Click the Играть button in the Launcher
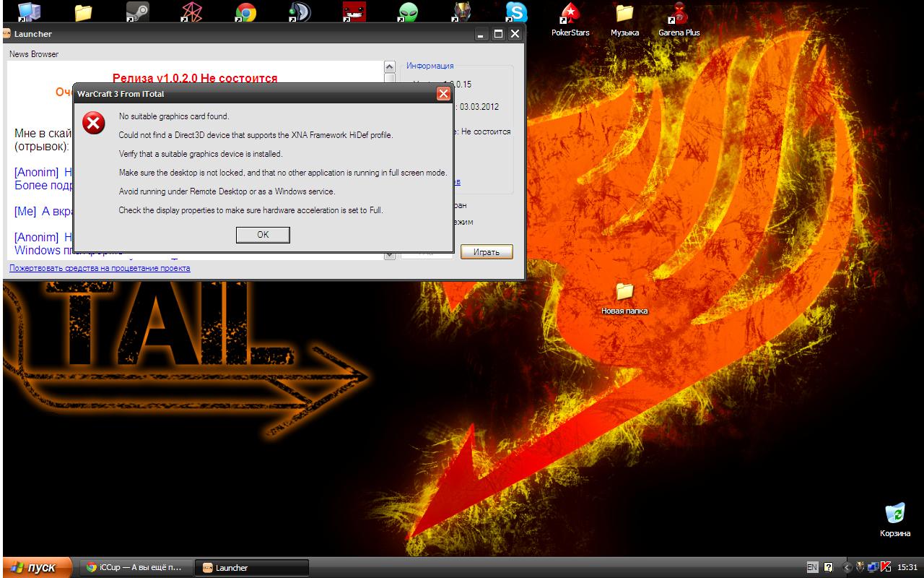924x578 pixels. (x=487, y=252)
